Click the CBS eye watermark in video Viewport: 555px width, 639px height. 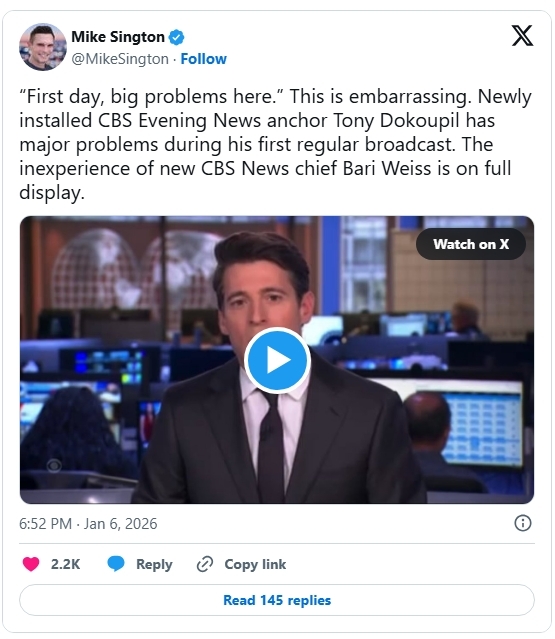tap(54, 465)
